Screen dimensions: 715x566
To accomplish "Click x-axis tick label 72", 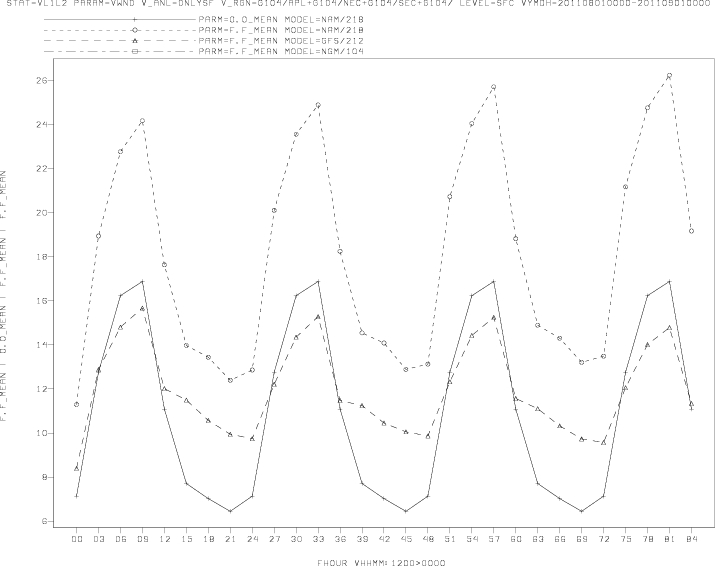I will (x=603, y=539).
